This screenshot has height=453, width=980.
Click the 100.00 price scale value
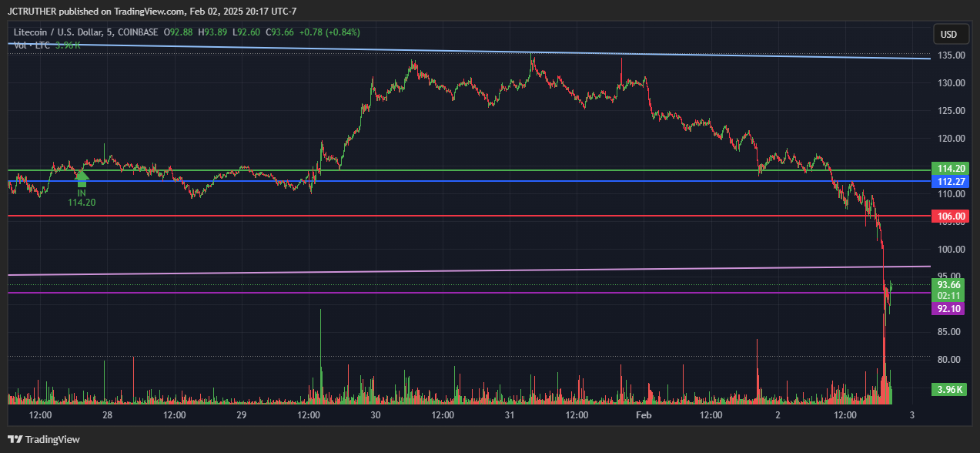(951, 249)
